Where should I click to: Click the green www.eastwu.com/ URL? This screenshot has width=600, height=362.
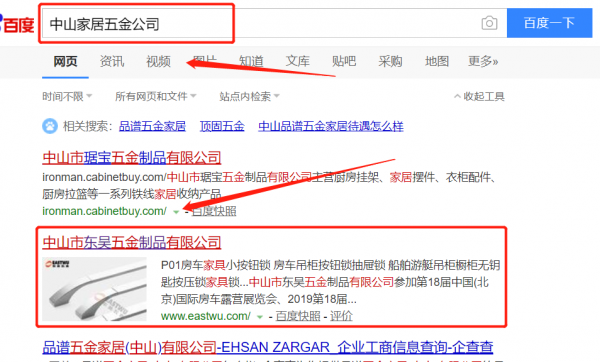pos(206,316)
